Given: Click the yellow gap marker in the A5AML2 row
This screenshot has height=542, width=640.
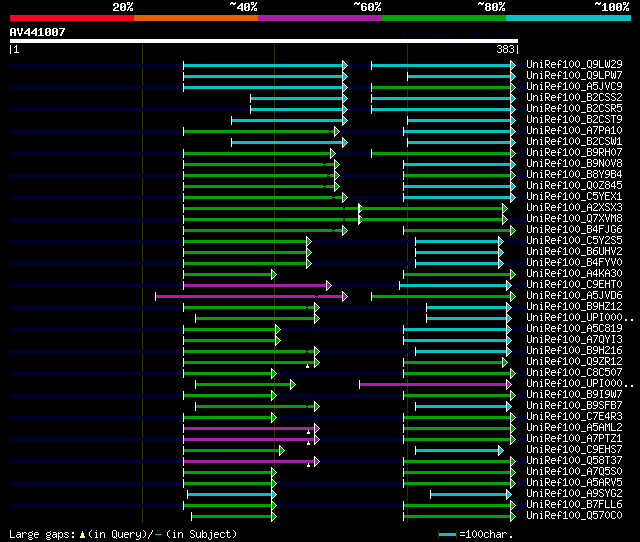Looking at the screenshot, I should [x=309, y=432].
